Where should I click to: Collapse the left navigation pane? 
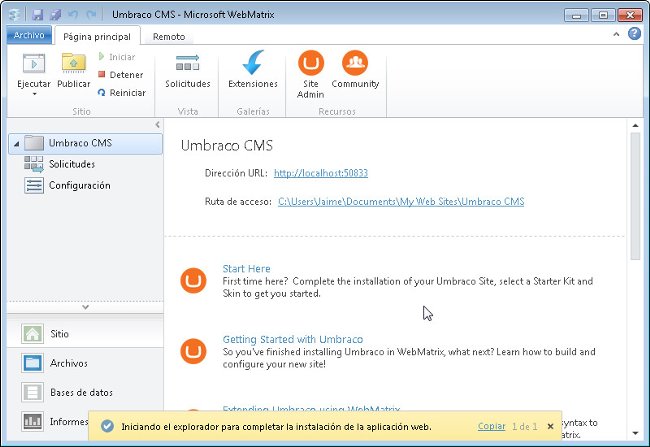(x=157, y=124)
